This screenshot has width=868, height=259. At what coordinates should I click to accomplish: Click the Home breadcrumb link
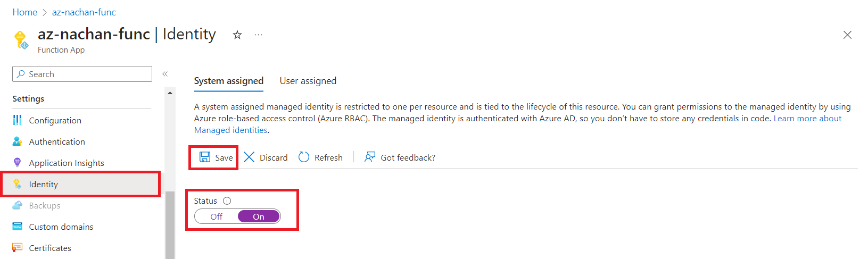point(25,12)
